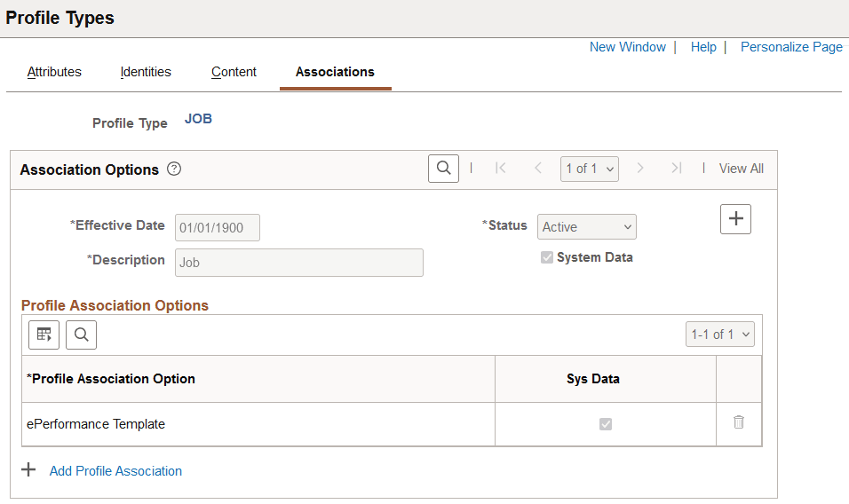This screenshot has width=849, height=504.
Task: Click the Association Options search icon
Action: coord(443,168)
